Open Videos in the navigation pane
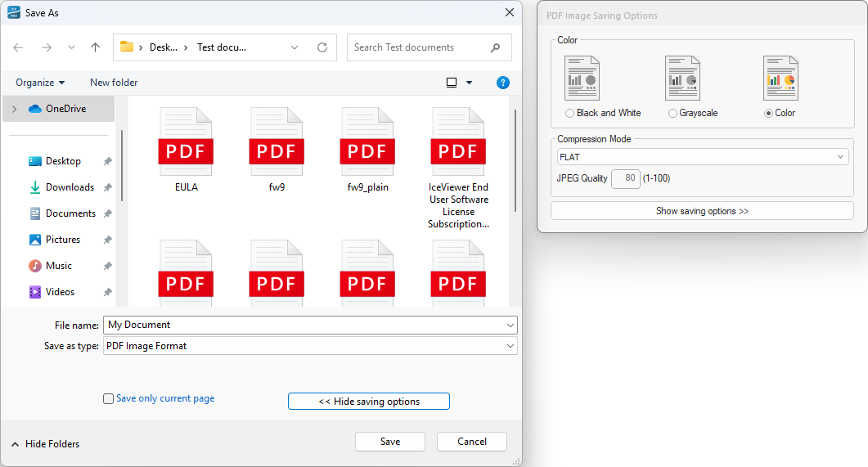 point(59,292)
